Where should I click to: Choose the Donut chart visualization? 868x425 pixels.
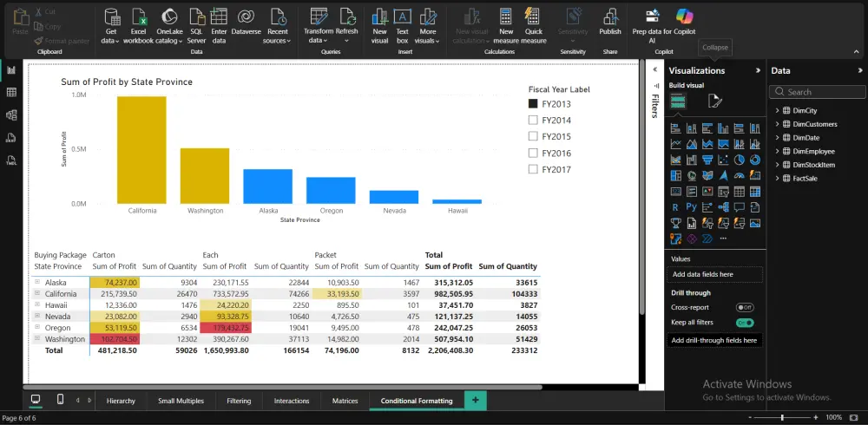click(x=755, y=160)
